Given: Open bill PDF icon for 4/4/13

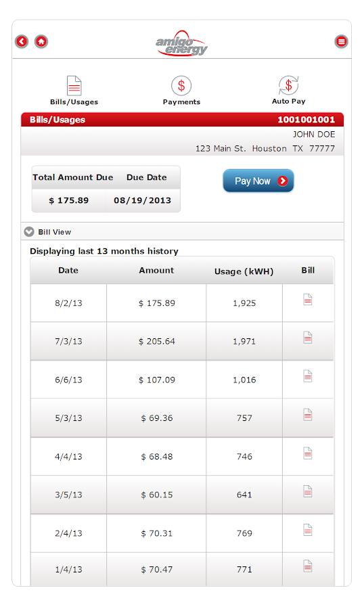Looking at the screenshot, I should pos(308,453).
